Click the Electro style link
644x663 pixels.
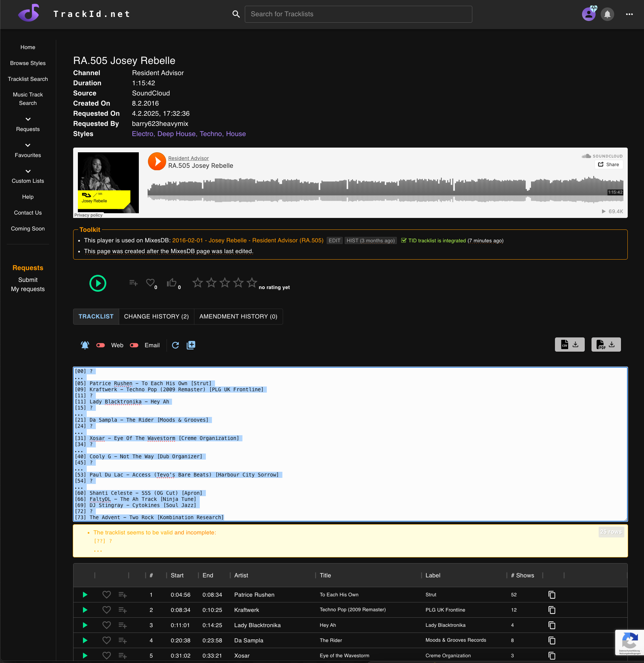(x=143, y=134)
